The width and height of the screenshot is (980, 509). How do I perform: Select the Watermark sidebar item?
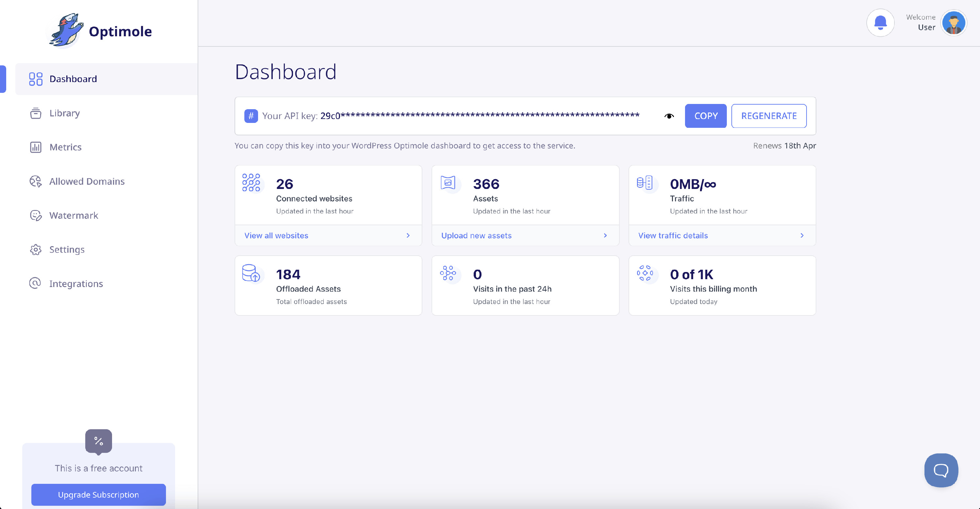(x=74, y=215)
